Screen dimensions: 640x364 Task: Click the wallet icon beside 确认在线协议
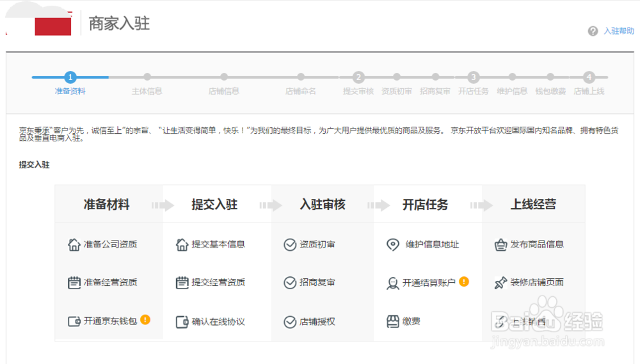182,322
